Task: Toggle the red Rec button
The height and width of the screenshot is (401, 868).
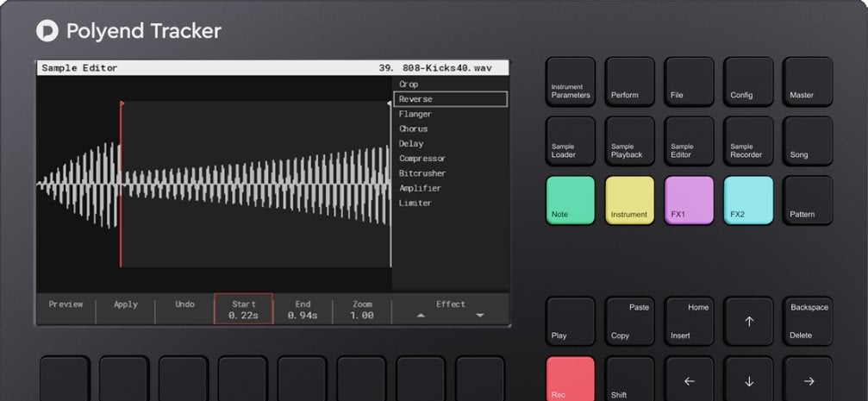Action: 570,379
